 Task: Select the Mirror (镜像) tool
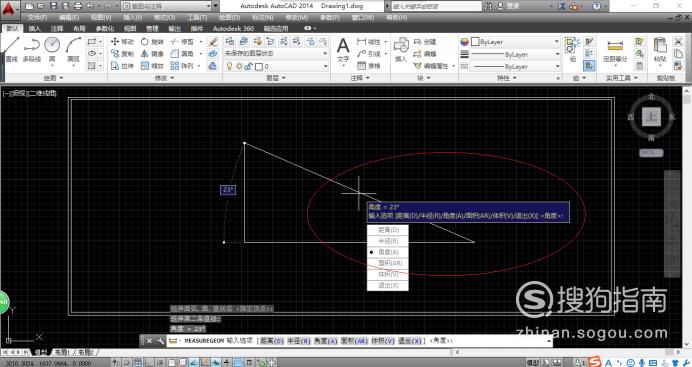pos(152,53)
